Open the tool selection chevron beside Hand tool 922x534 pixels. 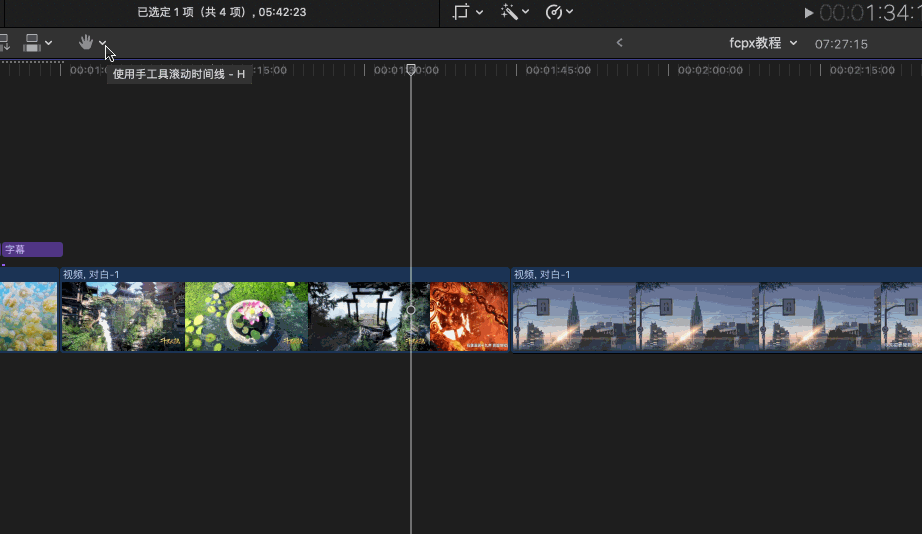(x=103, y=42)
